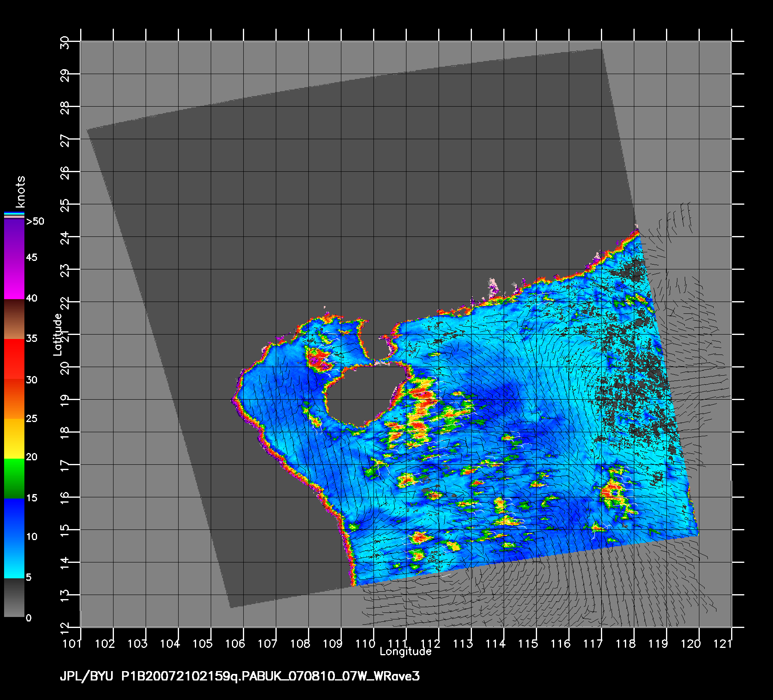Click the longitude axis label '121'

(723, 644)
